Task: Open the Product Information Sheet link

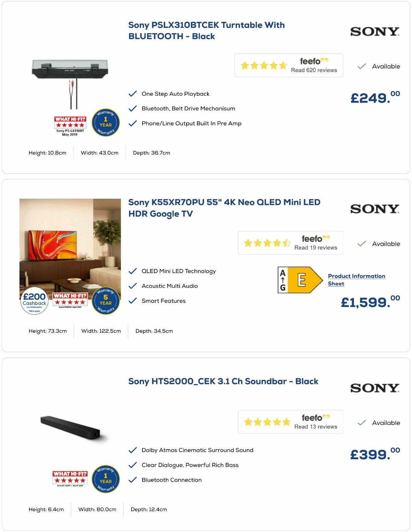Action: click(x=356, y=280)
